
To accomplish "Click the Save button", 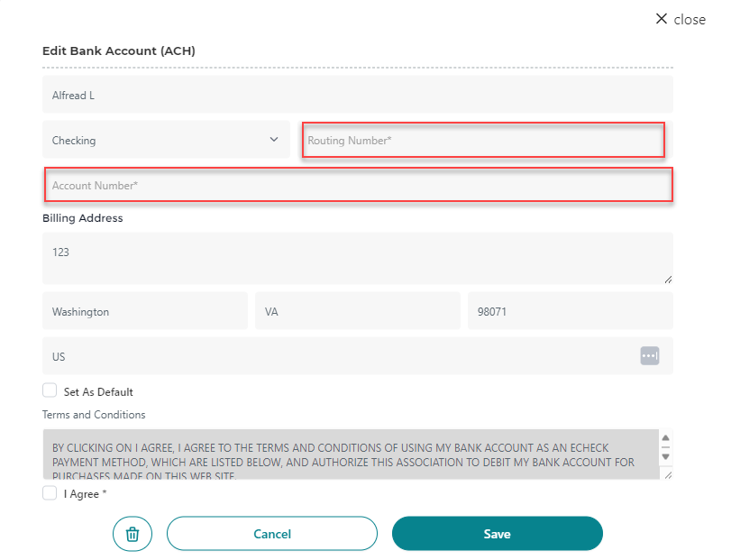I will (497, 534).
